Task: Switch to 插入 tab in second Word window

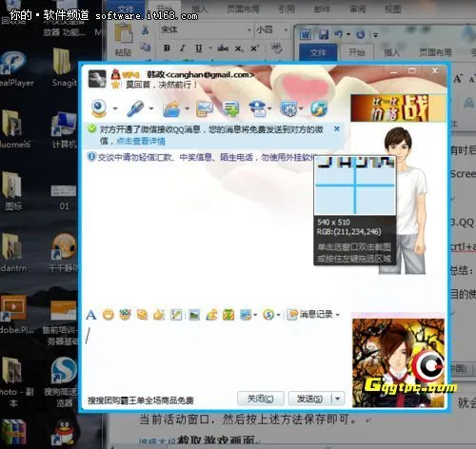Action: tap(391, 52)
